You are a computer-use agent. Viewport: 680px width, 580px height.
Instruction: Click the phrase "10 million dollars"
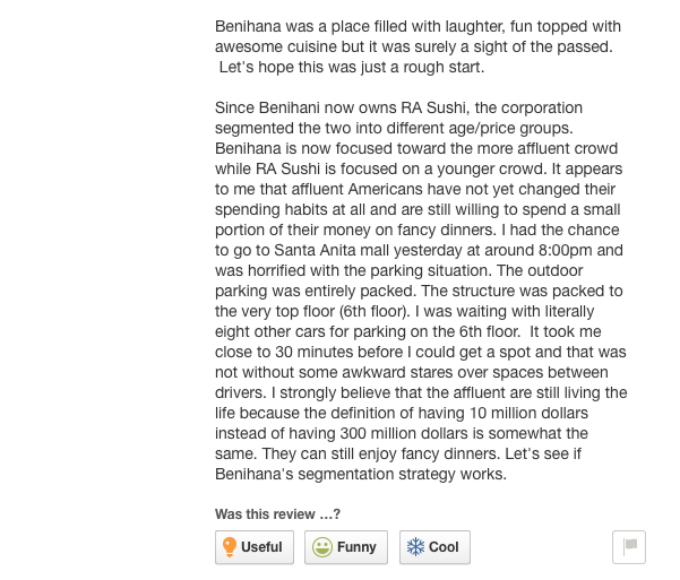pyautogui.click(x=529, y=413)
